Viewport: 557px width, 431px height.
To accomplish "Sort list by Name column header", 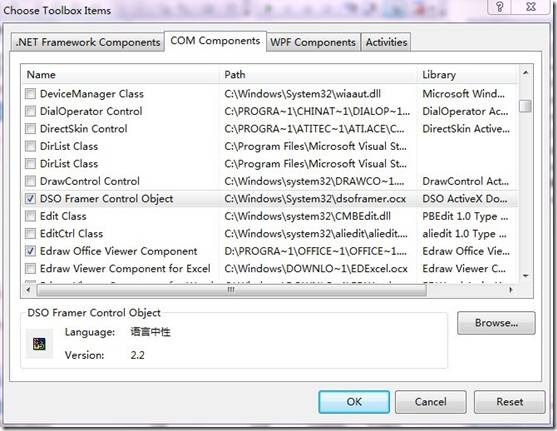I will coord(120,75).
